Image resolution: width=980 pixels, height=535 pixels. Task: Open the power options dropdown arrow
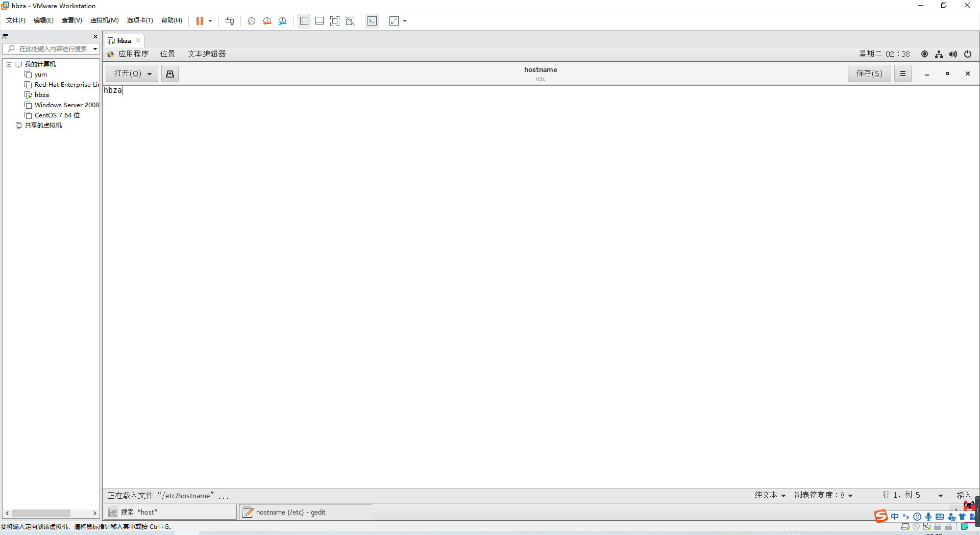[x=210, y=21]
